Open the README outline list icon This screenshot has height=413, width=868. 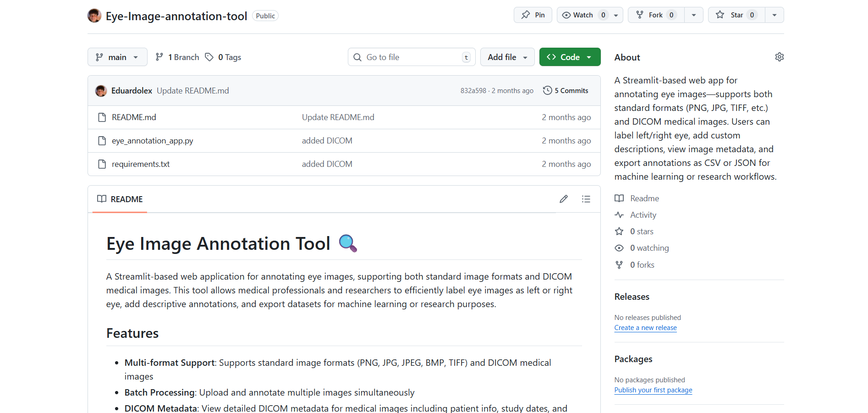(x=586, y=199)
